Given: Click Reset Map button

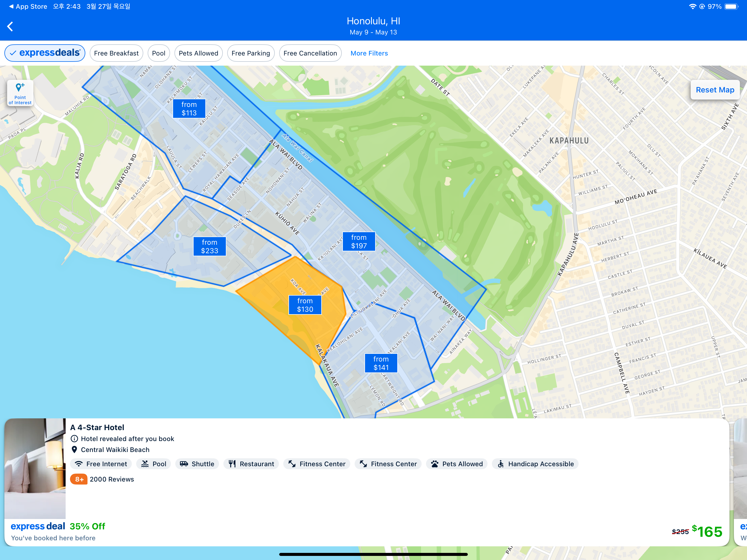Looking at the screenshot, I should pos(715,90).
